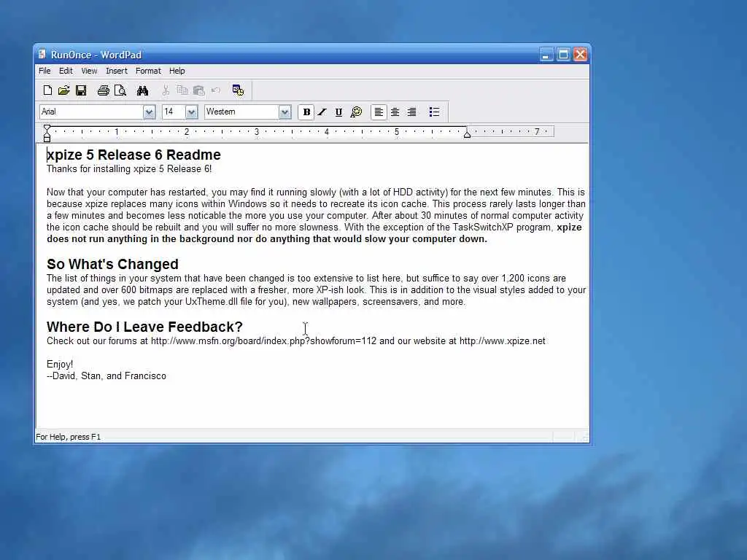Screen dimensions: 747x560
Task: Click the WordPad title bar icon
Action: click(x=42, y=54)
